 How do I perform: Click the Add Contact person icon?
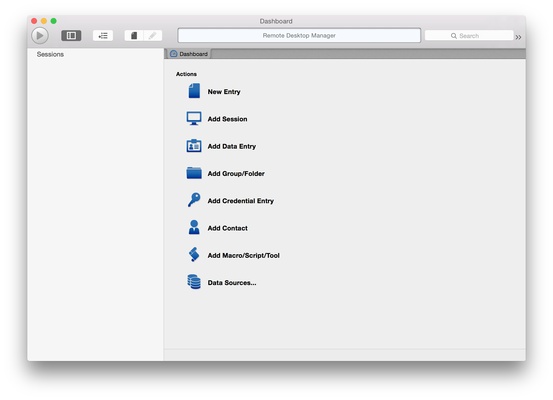[194, 227]
